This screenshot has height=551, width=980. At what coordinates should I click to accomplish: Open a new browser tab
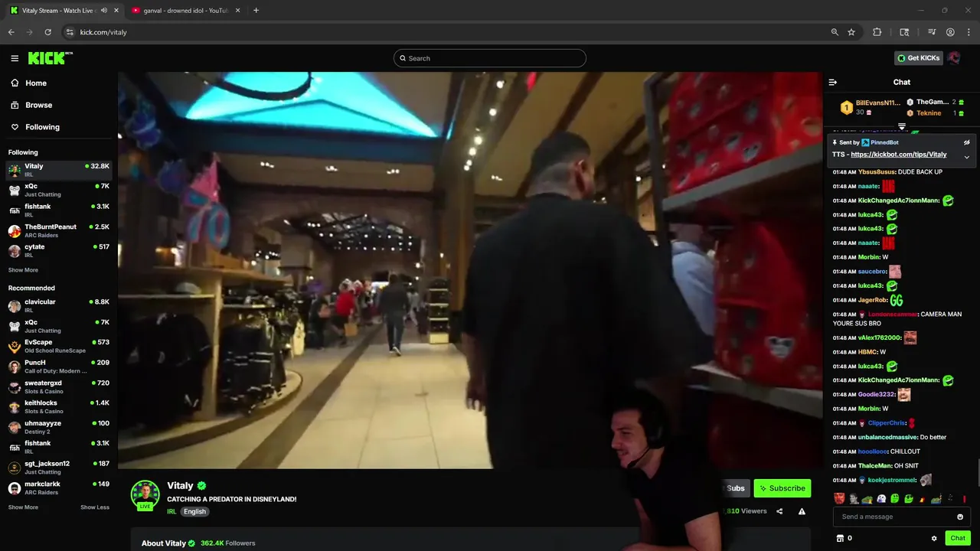[x=256, y=11]
